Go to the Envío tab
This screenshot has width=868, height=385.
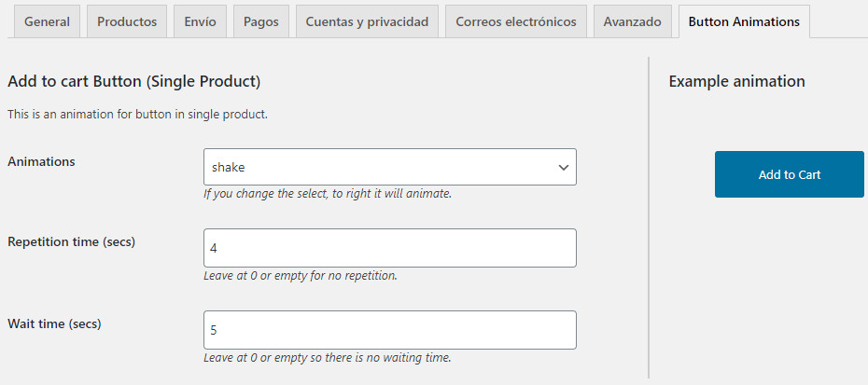pyautogui.click(x=200, y=22)
